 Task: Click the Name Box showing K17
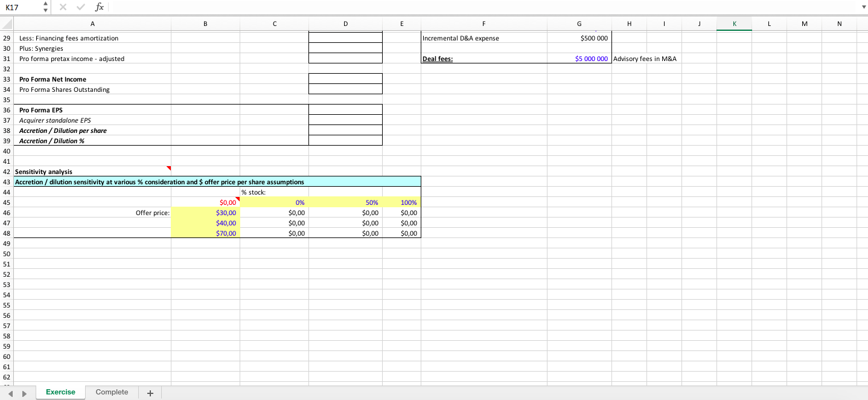pos(20,7)
